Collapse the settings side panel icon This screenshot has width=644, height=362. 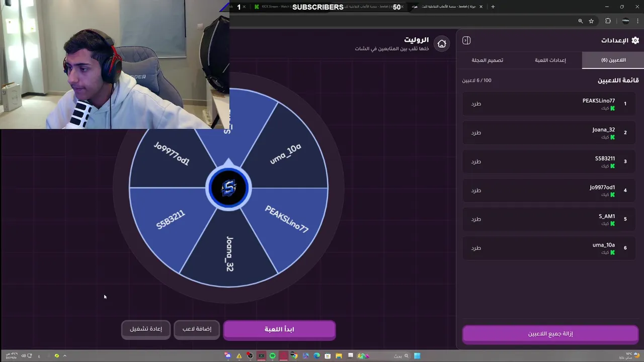466,40
